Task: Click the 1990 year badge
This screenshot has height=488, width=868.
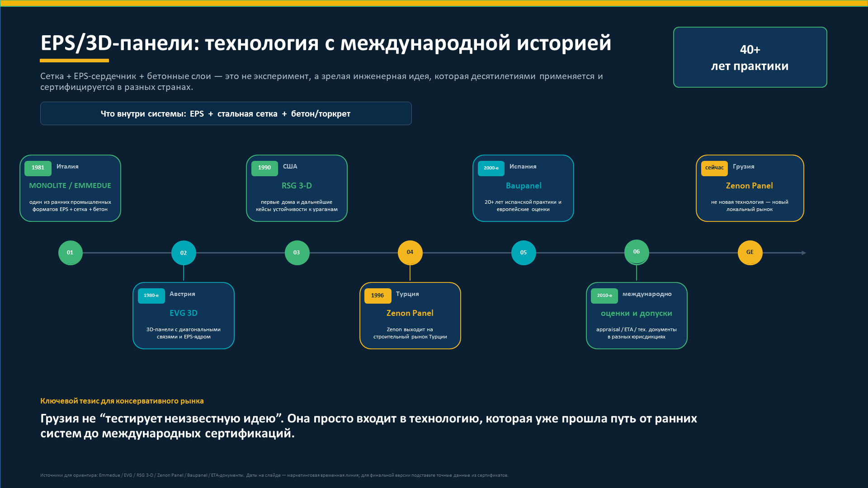Action: [x=264, y=168]
